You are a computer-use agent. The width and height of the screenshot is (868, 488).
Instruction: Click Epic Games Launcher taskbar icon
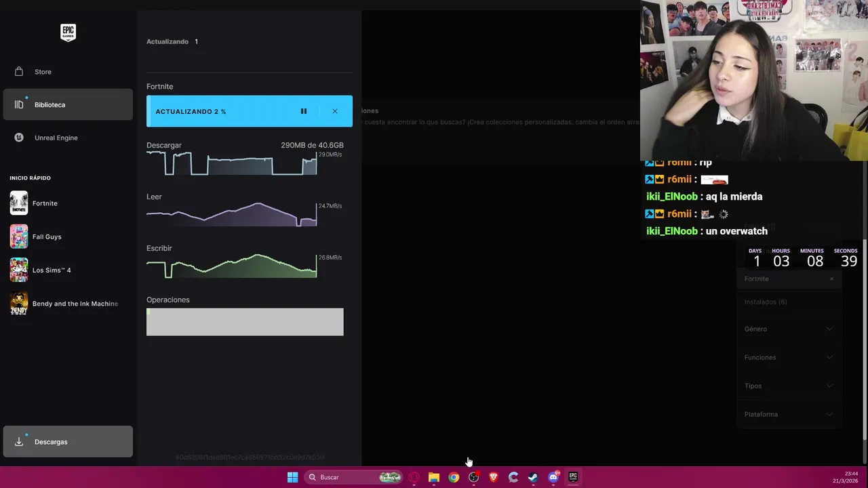tap(573, 477)
